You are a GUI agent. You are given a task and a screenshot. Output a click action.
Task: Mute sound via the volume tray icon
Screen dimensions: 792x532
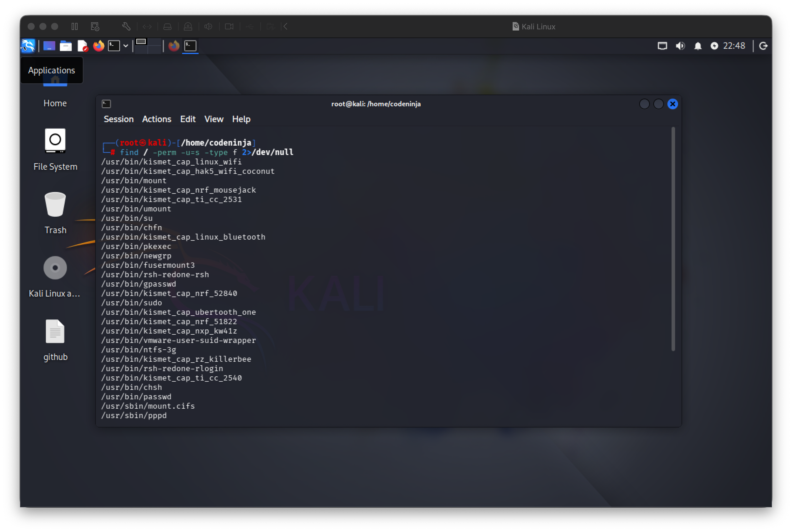pyautogui.click(x=680, y=46)
